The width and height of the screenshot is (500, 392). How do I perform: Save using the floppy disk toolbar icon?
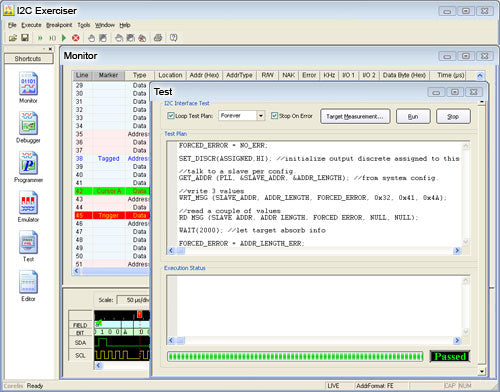(x=25, y=38)
